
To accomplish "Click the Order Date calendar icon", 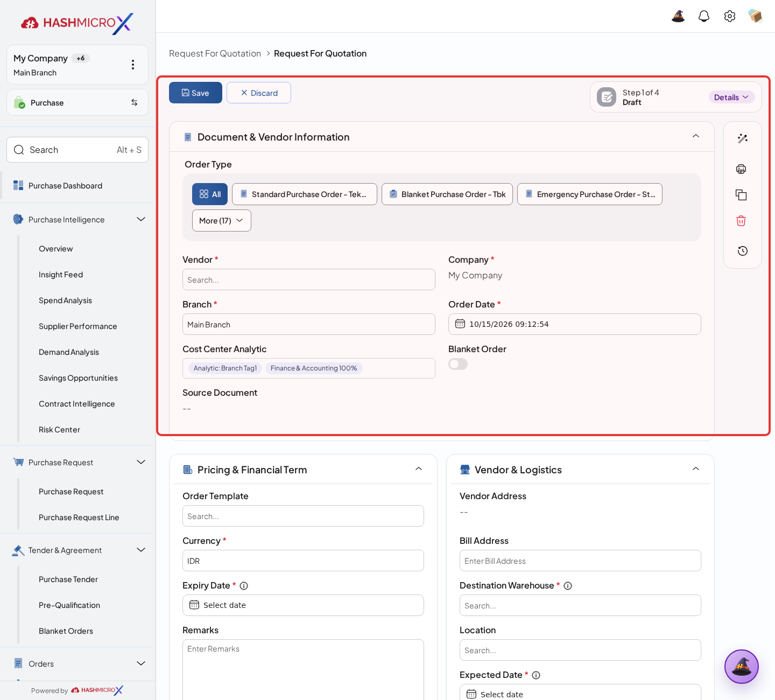I will [x=460, y=324].
